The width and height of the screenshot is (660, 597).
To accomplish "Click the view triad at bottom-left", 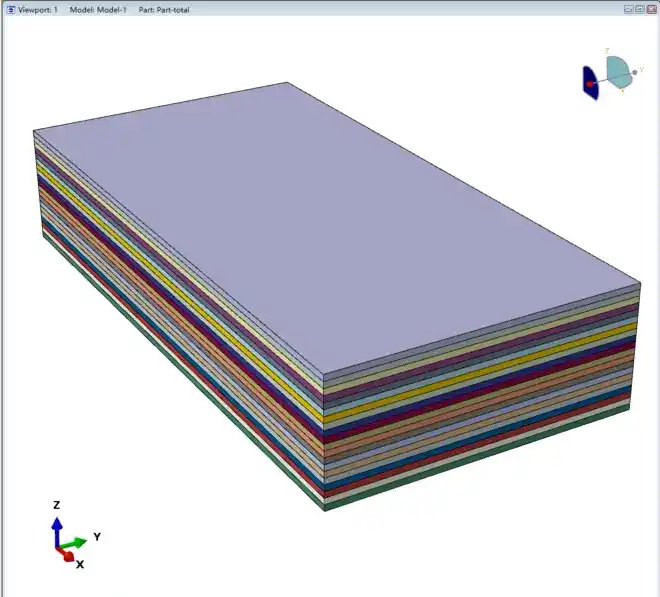I will (77, 535).
